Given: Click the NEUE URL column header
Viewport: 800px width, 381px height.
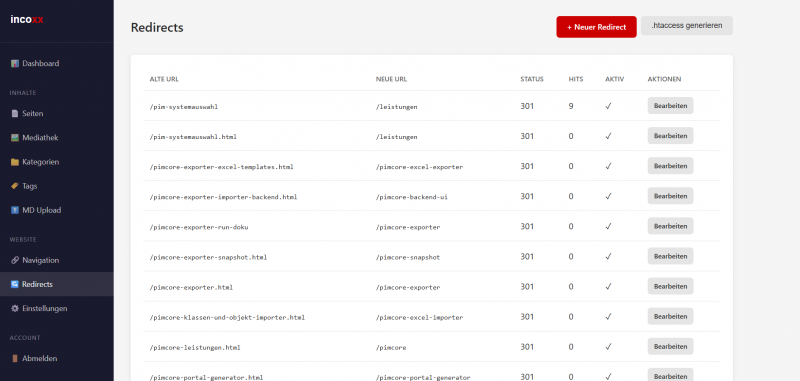Looking at the screenshot, I should click(x=391, y=79).
